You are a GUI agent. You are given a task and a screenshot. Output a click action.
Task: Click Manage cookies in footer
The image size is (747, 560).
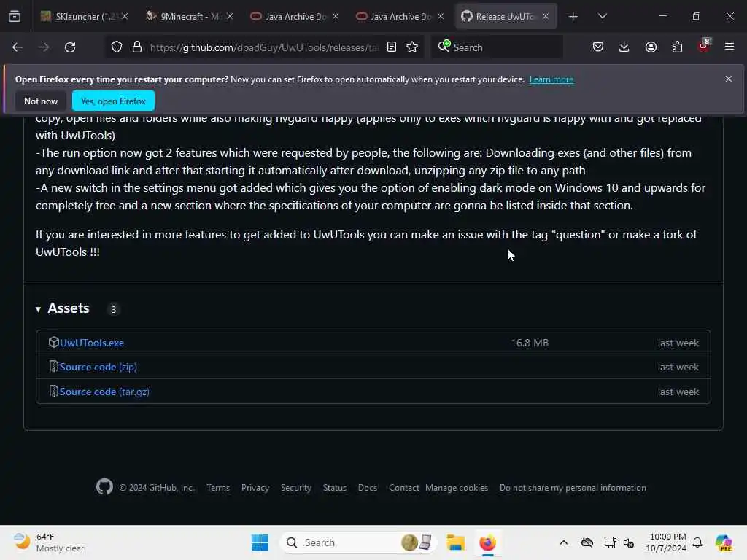pos(457,488)
